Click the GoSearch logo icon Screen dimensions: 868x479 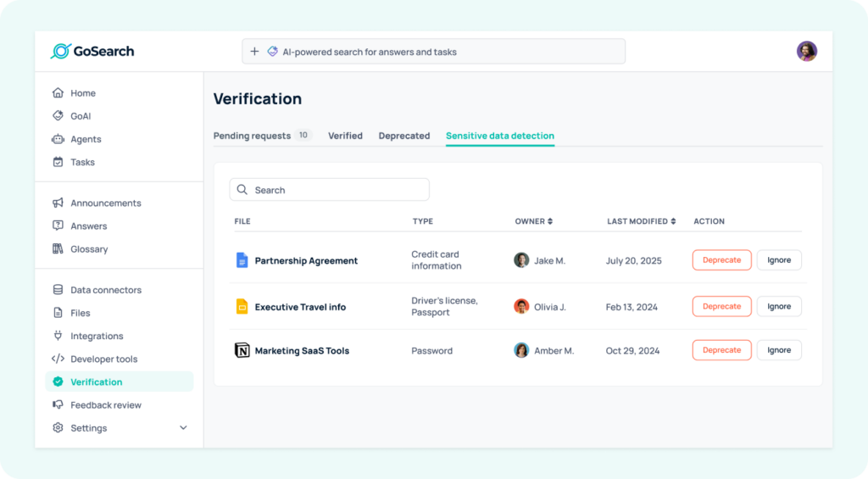pyautogui.click(x=60, y=52)
